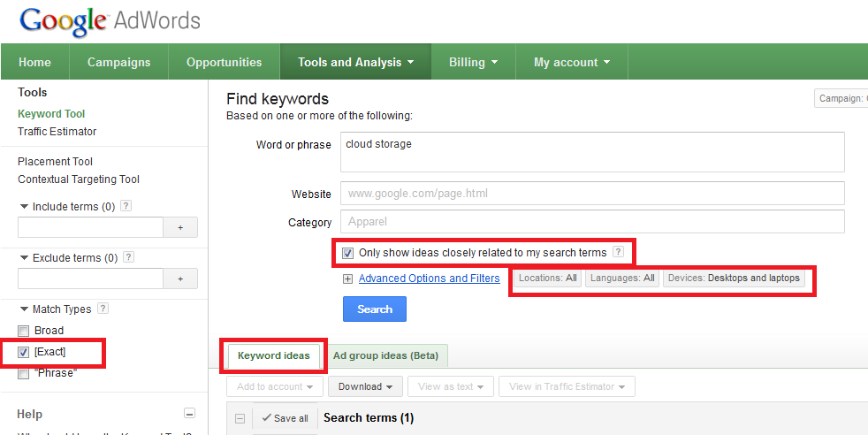This screenshot has width=868, height=435.
Task: Open help for Include terms
Action: pos(126,206)
